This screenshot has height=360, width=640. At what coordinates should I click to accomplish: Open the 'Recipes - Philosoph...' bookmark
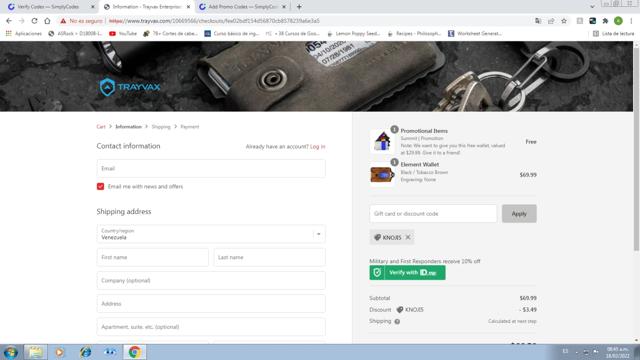[x=413, y=33]
